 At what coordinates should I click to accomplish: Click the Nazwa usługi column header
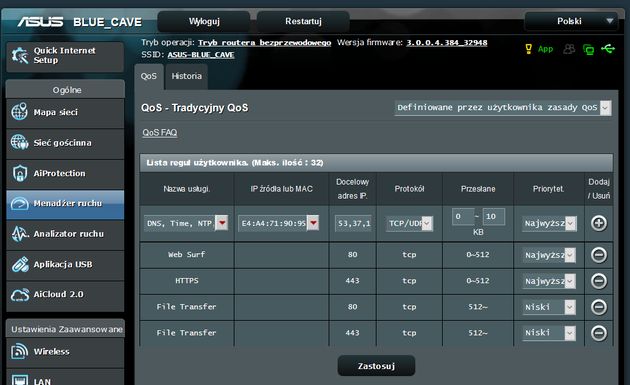187,189
